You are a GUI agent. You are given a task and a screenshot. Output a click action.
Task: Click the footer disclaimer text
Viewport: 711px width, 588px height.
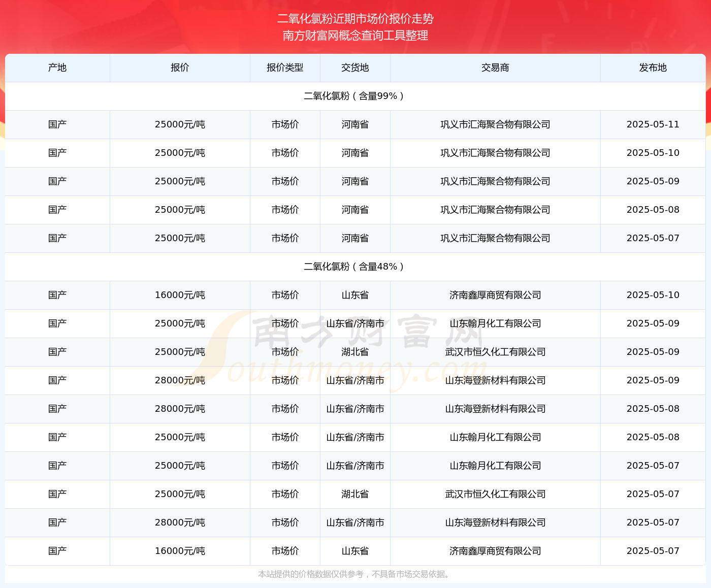[x=355, y=574]
